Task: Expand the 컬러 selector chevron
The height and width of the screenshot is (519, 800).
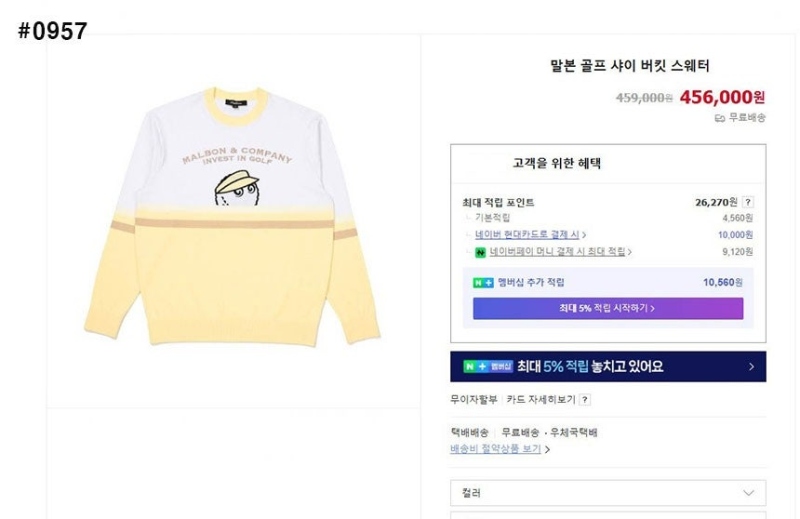Action: click(748, 493)
